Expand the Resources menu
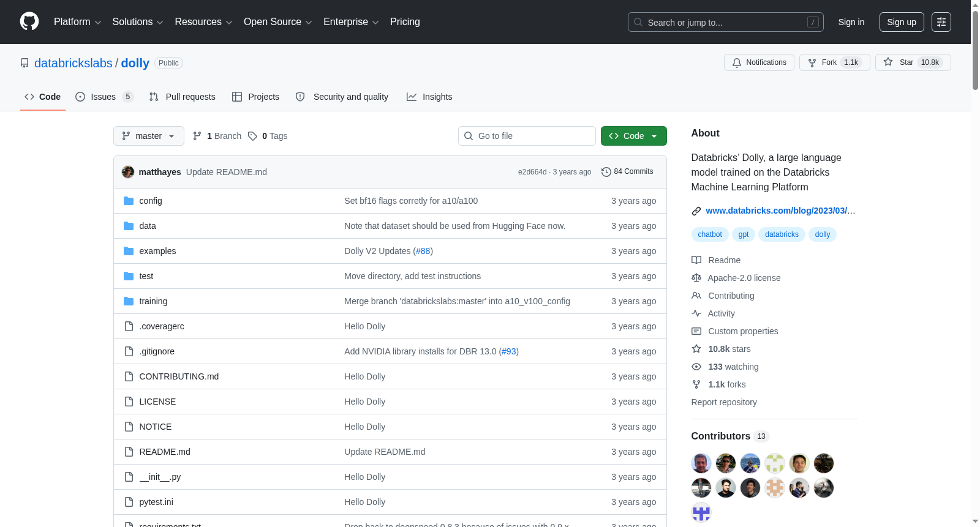Viewport: 980px width, 527px height. point(203,22)
